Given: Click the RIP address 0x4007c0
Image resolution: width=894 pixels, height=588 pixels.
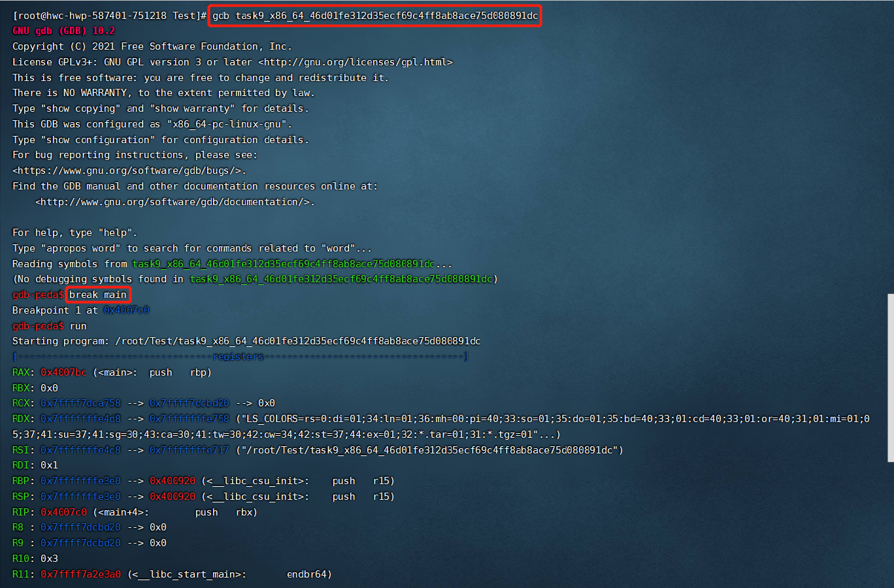Looking at the screenshot, I should (x=63, y=512).
